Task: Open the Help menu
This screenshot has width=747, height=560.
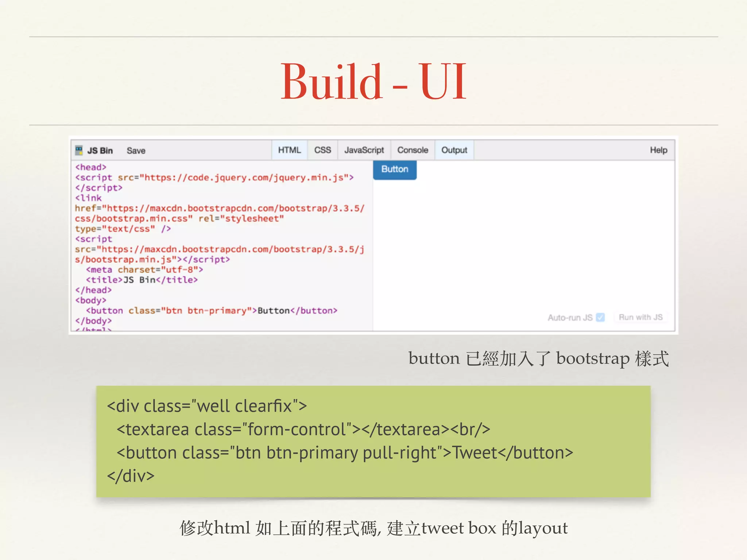Action: (x=658, y=150)
